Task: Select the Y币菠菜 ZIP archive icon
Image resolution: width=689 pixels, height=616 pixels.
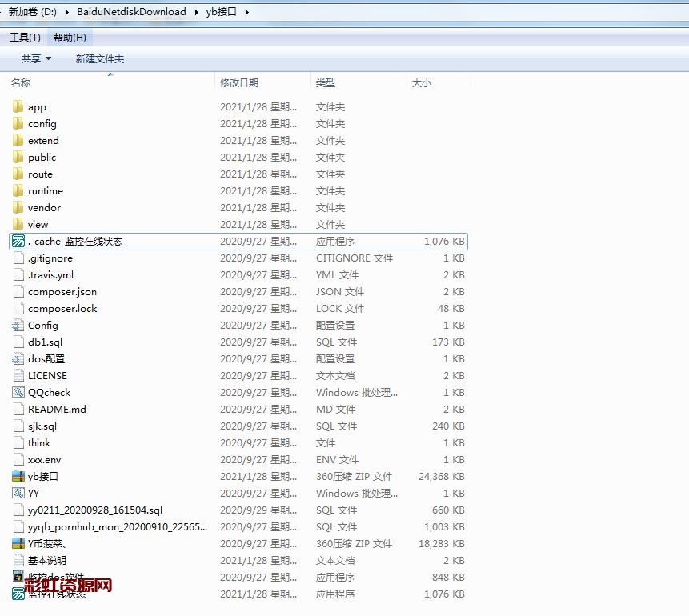Action: pyautogui.click(x=18, y=543)
